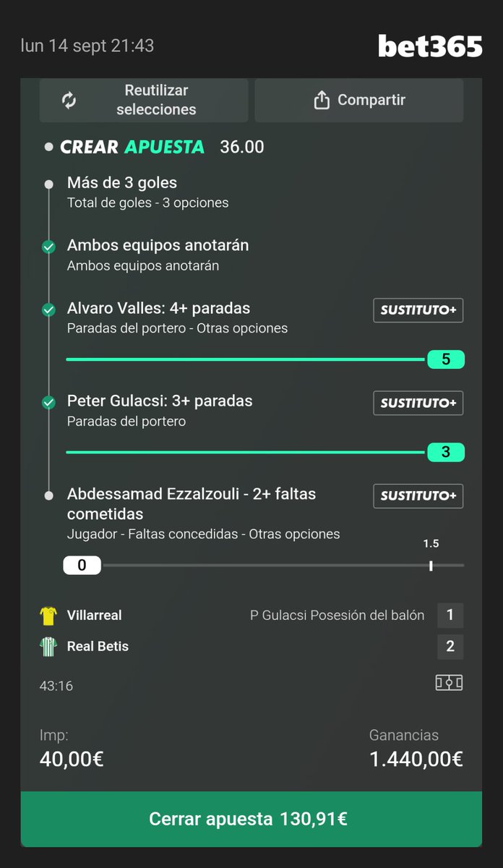Tap the share upload icon
This screenshot has width=503, height=868.
(x=322, y=100)
